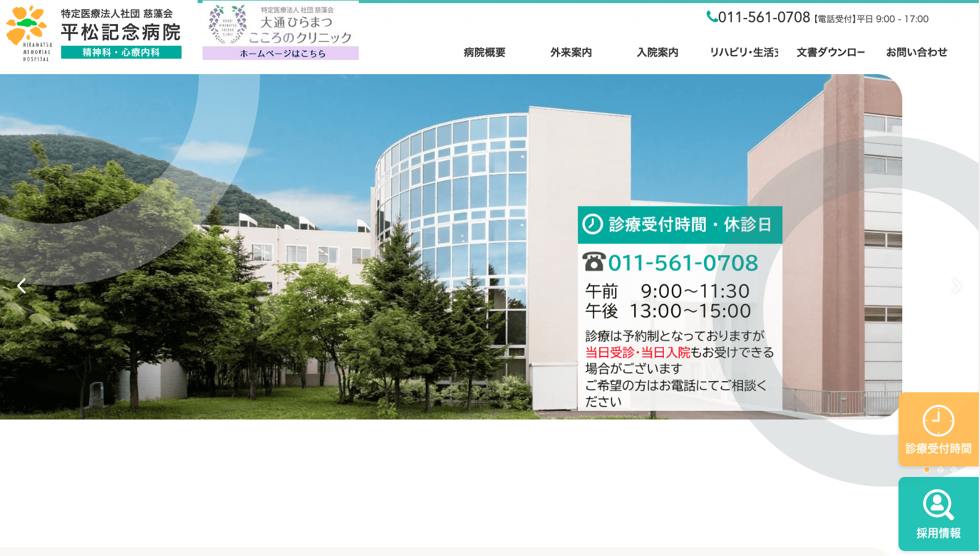The image size is (980, 556).
Task: Click the wisteria clinic logo icon
Action: pos(227,24)
